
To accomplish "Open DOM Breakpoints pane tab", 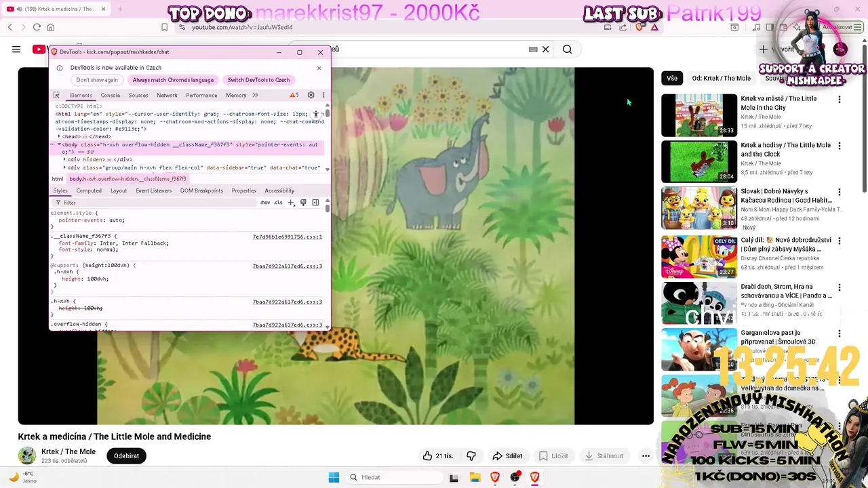I will [201, 190].
